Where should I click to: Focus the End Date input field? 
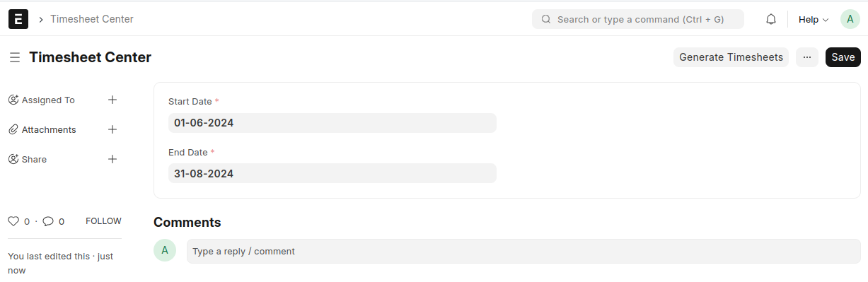(332, 173)
